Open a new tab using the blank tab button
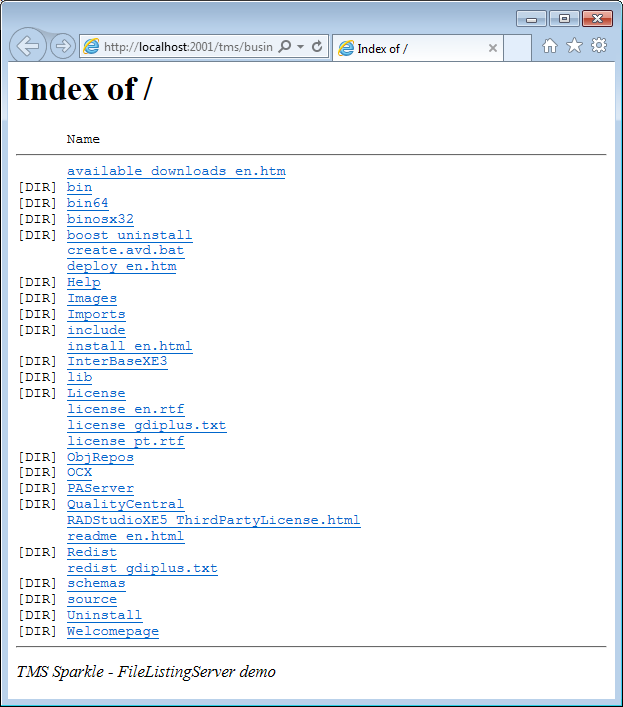The width and height of the screenshot is (623, 707). 517,48
